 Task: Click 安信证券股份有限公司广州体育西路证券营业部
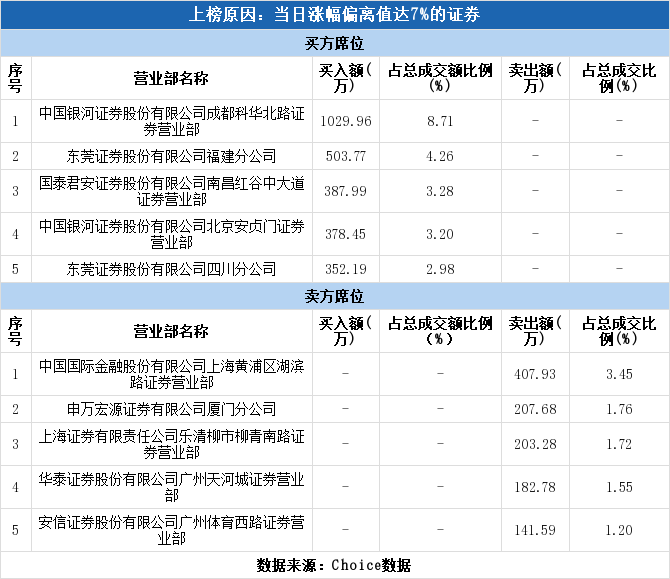172,530
